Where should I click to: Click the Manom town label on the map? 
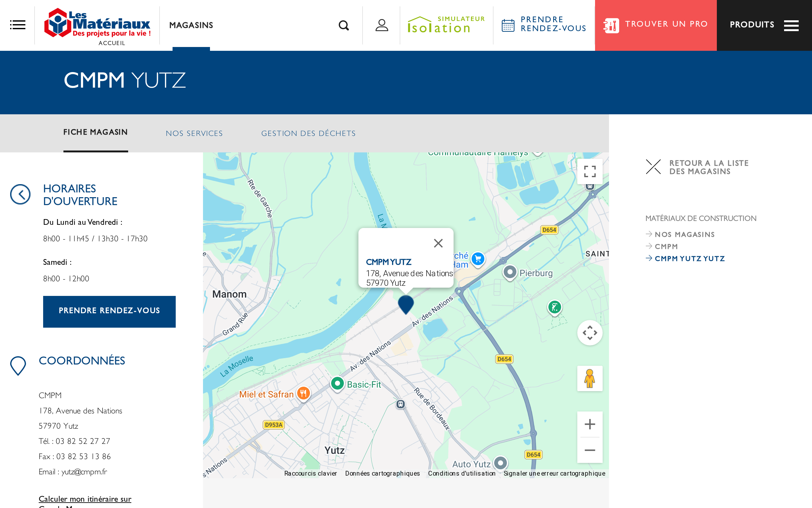[230, 294]
